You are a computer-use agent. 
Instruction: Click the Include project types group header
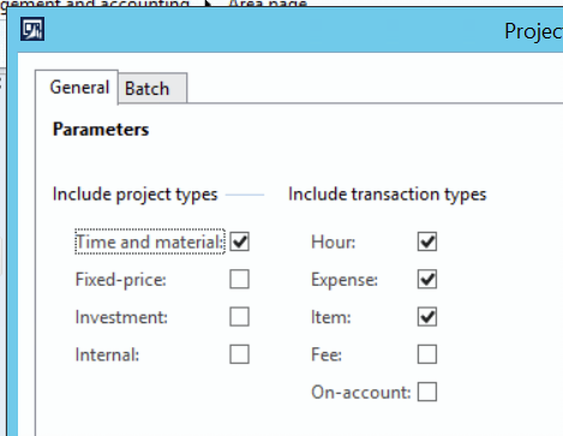(x=135, y=194)
